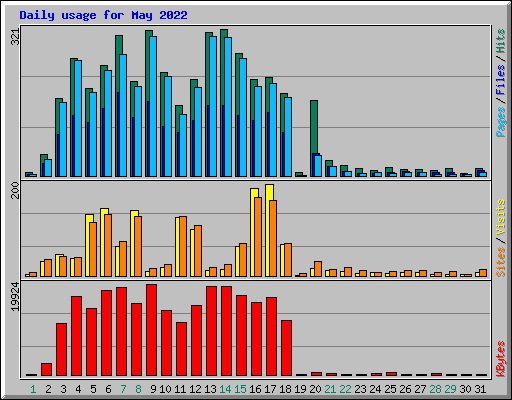Click the 321 axis maximum label
512x400 pixels.
(x=15, y=37)
